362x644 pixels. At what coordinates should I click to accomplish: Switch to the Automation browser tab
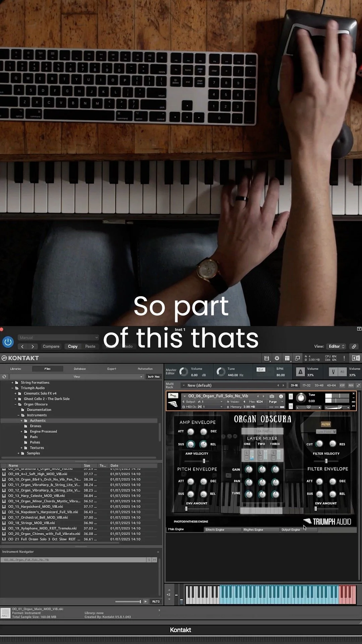[x=145, y=369]
